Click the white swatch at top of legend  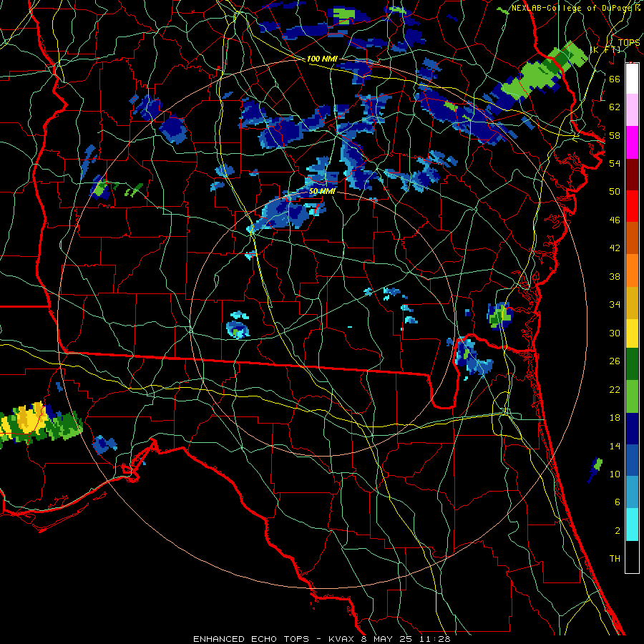pos(632,79)
